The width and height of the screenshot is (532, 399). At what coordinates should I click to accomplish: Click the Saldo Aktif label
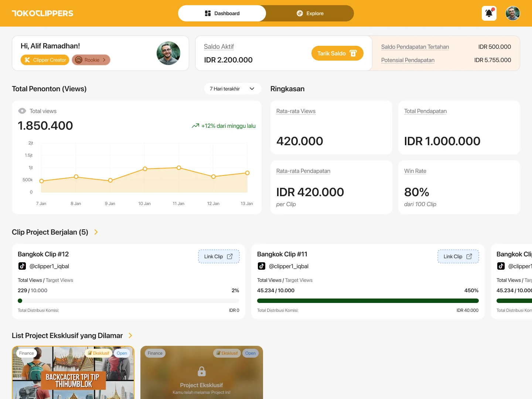(219, 47)
